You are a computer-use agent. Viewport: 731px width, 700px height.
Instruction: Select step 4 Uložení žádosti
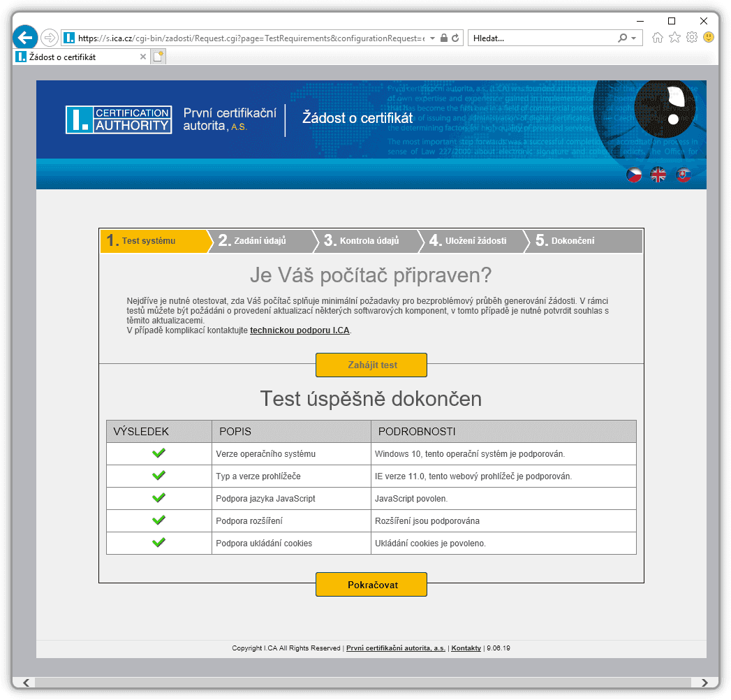tap(474, 241)
